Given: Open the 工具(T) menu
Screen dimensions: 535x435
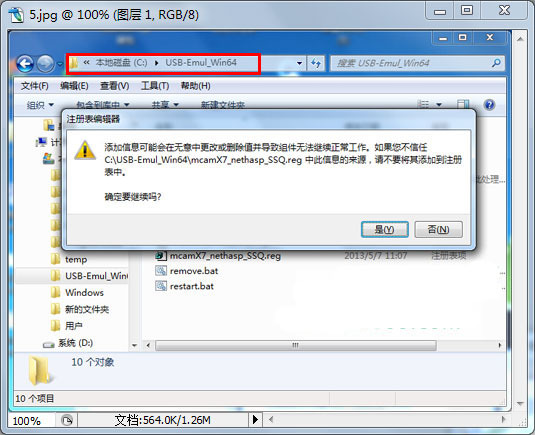Looking at the screenshot, I should pyautogui.click(x=155, y=86).
